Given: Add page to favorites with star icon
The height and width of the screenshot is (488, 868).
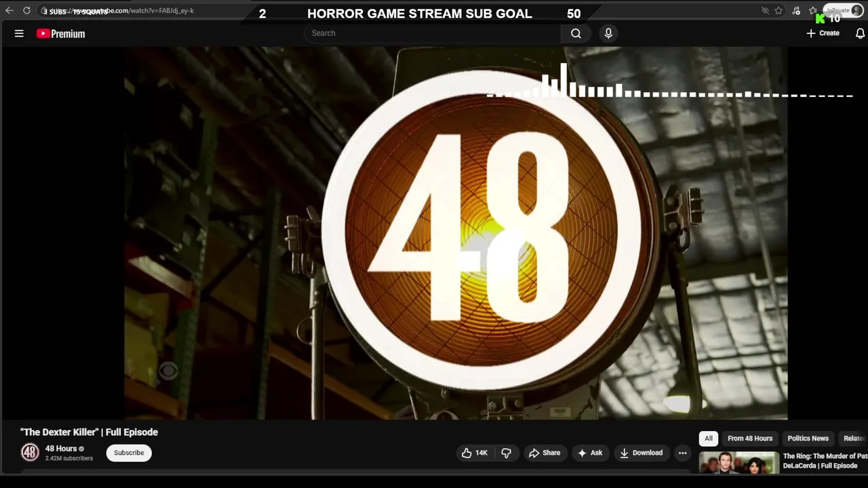Looking at the screenshot, I should [x=778, y=11].
